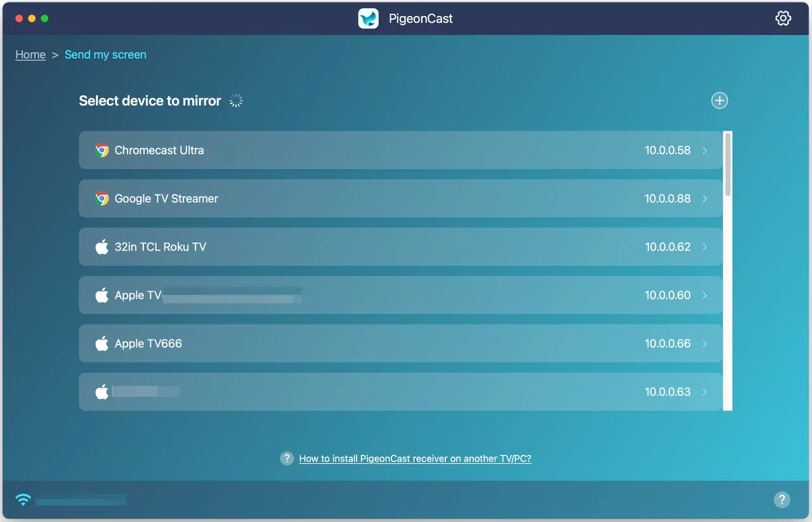
Task: Click the Apple icon beside 32in TCL Roku TV
Action: 101,247
